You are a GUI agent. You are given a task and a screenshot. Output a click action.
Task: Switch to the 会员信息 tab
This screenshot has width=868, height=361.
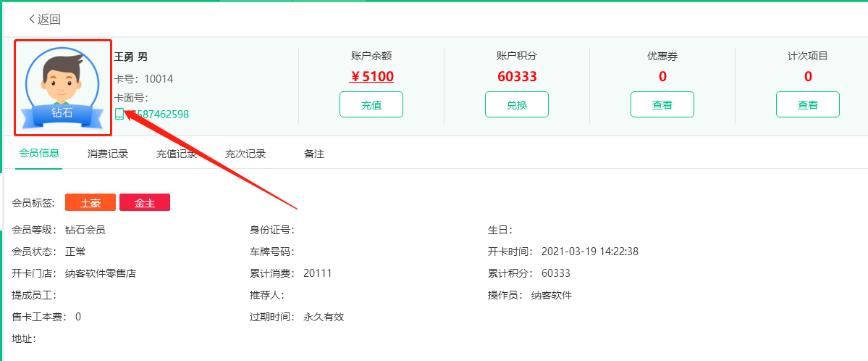coord(39,154)
